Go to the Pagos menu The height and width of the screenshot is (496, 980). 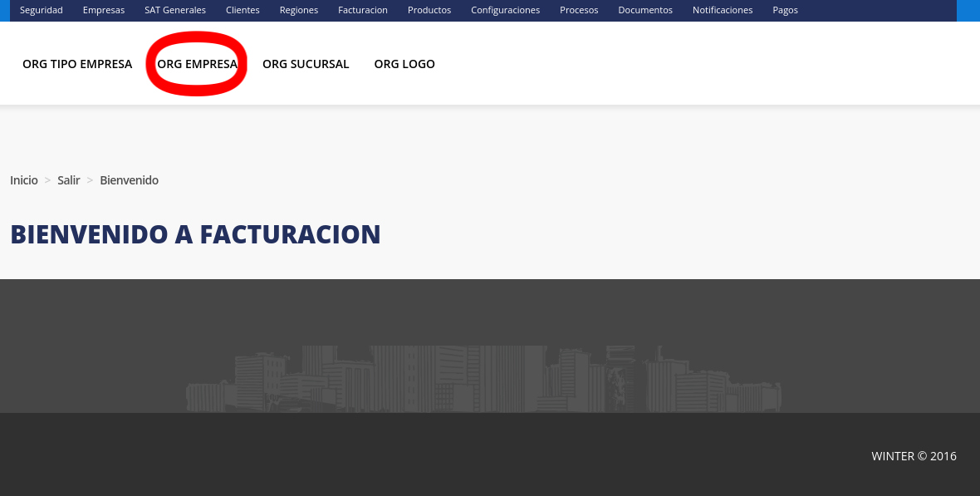pyautogui.click(x=785, y=10)
